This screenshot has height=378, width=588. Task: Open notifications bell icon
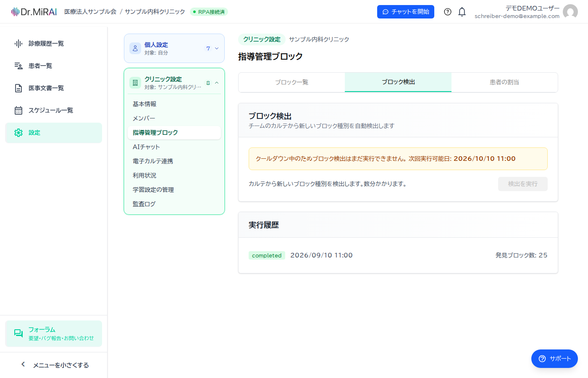point(462,12)
